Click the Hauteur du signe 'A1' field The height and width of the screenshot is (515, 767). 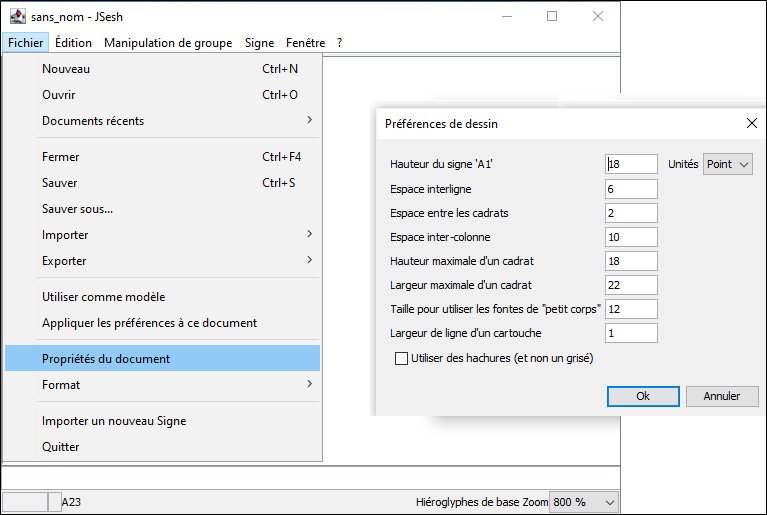(632, 164)
